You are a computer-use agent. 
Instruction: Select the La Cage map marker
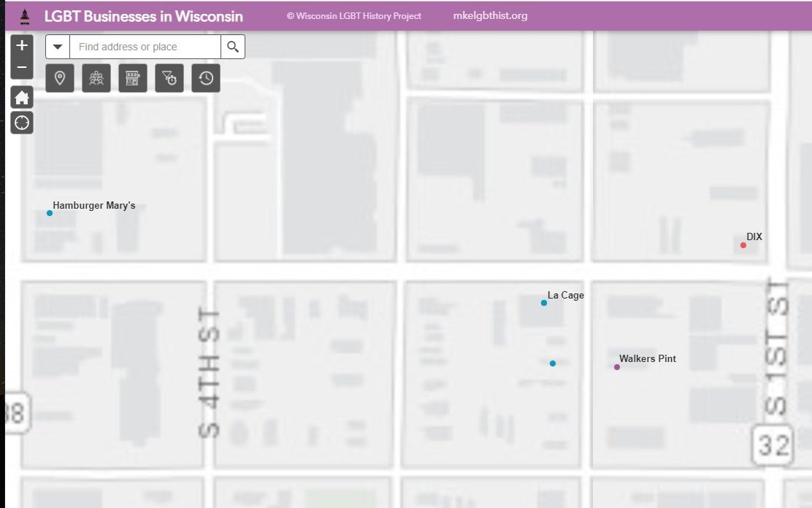(544, 303)
